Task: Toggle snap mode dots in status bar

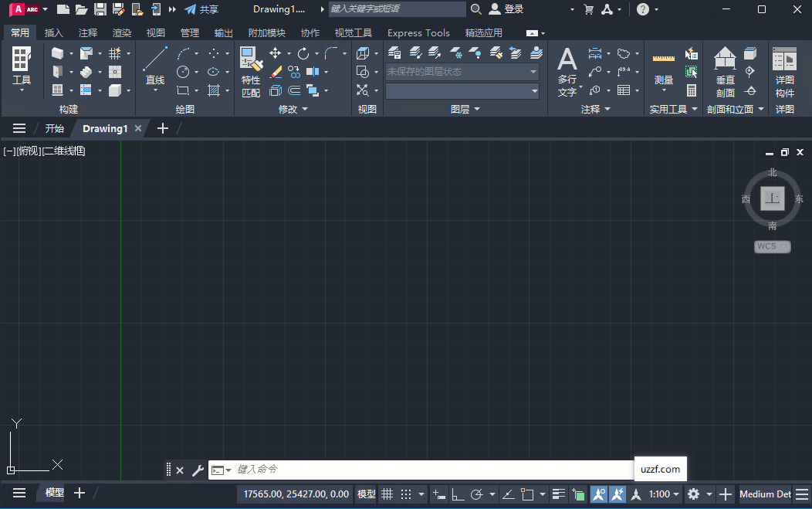Action: pyautogui.click(x=406, y=494)
